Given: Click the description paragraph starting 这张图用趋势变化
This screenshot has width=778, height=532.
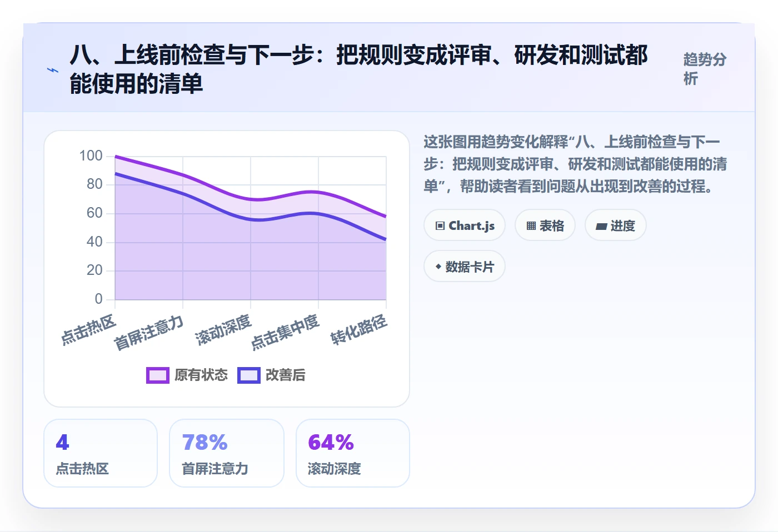Looking at the screenshot, I should point(575,164).
